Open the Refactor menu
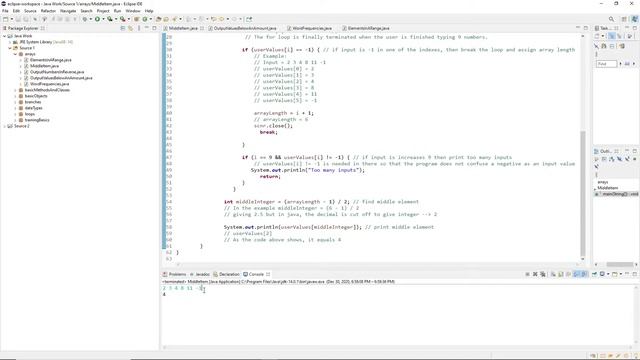Image resolution: width=640 pixels, height=360 pixels. click(x=48, y=11)
